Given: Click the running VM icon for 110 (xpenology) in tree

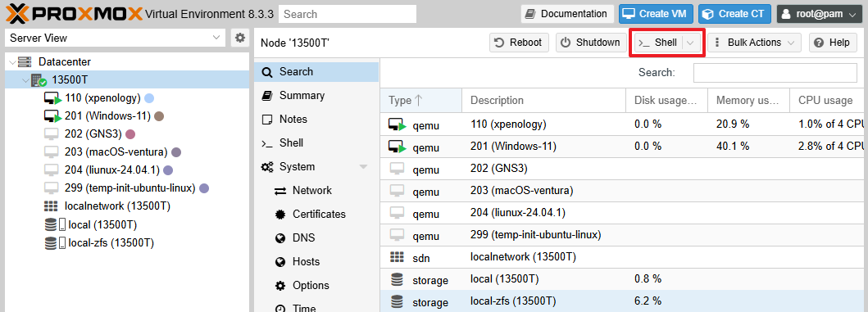Looking at the screenshot, I should click(x=52, y=98).
